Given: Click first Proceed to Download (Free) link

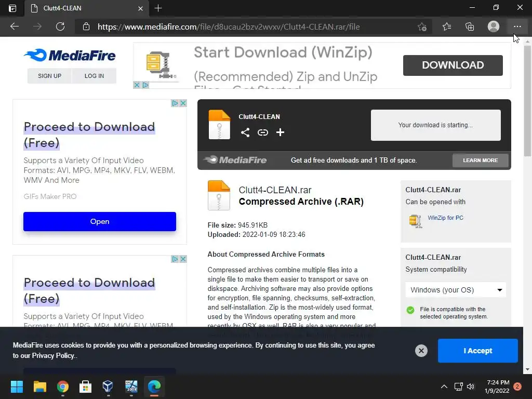Looking at the screenshot, I should click(89, 135).
